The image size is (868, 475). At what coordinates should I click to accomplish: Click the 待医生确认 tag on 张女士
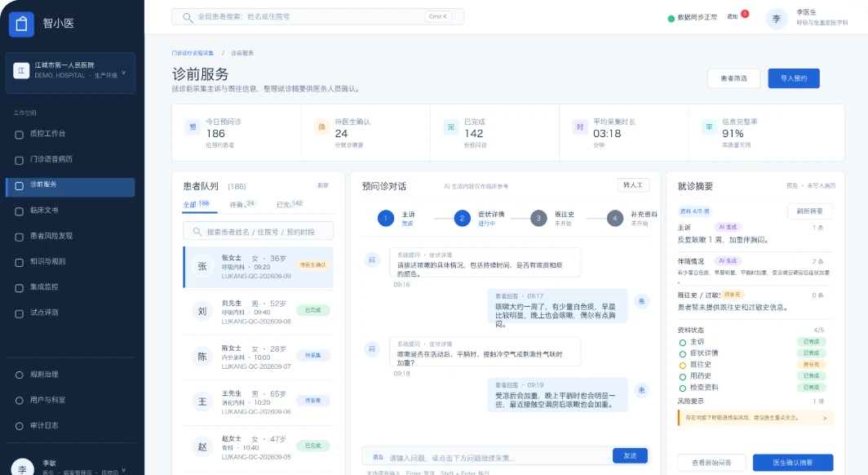(312, 265)
